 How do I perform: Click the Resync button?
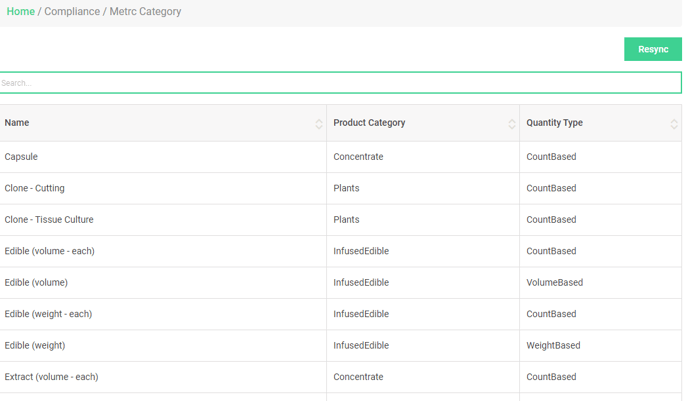(x=653, y=49)
